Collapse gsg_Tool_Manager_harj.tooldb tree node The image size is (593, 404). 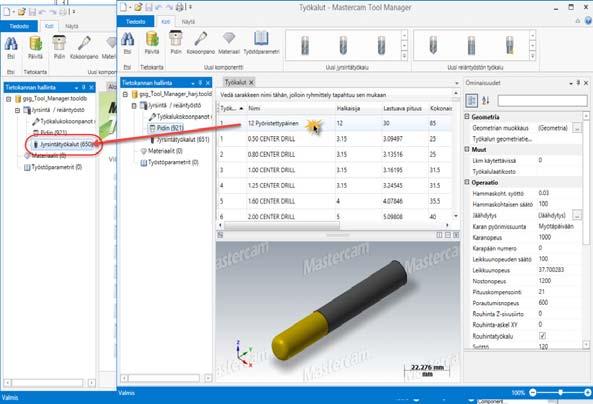pyautogui.click(x=125, y=94)
